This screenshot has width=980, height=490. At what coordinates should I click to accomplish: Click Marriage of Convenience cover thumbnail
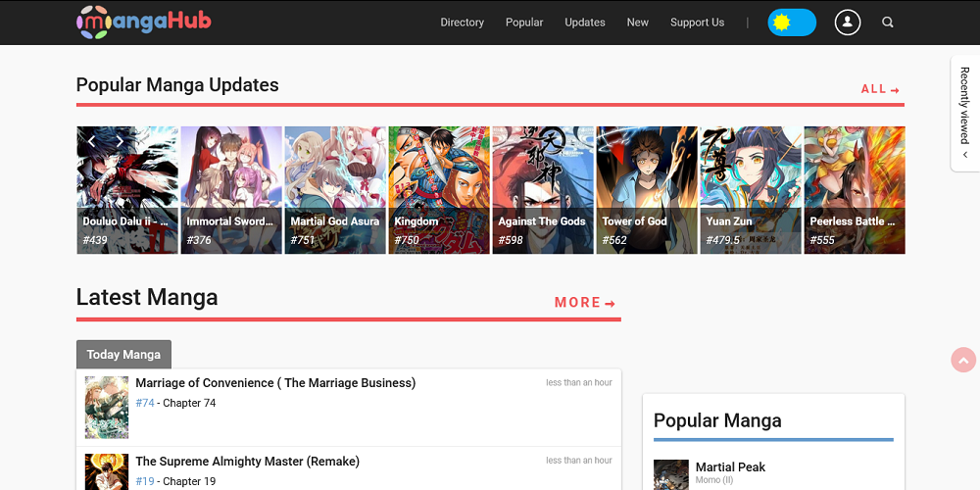tap(107, 408)
